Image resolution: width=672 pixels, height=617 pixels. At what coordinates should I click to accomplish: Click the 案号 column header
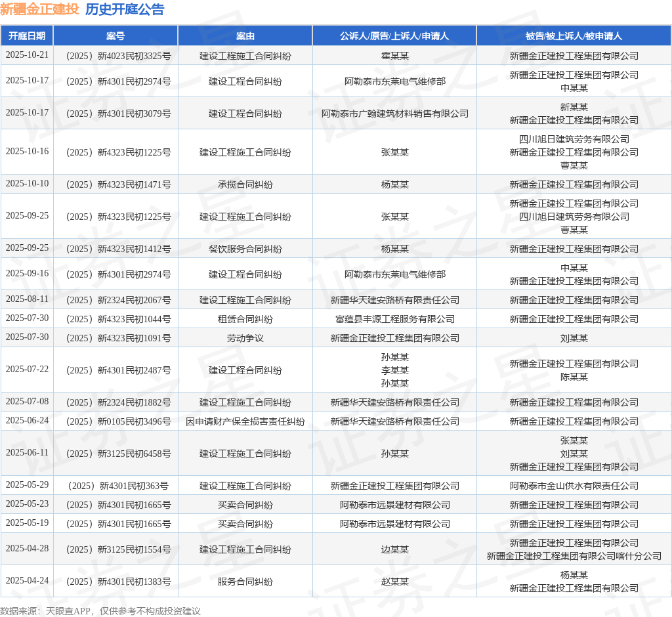(x=115, y=36)
